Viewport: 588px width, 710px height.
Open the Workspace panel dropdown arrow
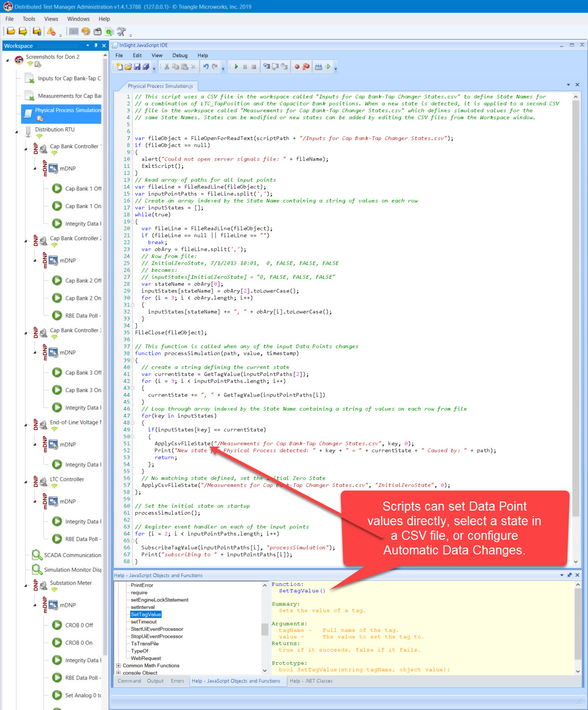[x=88, y=46]
